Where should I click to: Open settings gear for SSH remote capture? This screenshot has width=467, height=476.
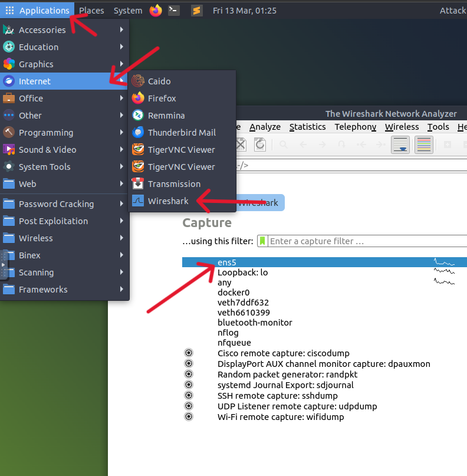tap(189, 396)
